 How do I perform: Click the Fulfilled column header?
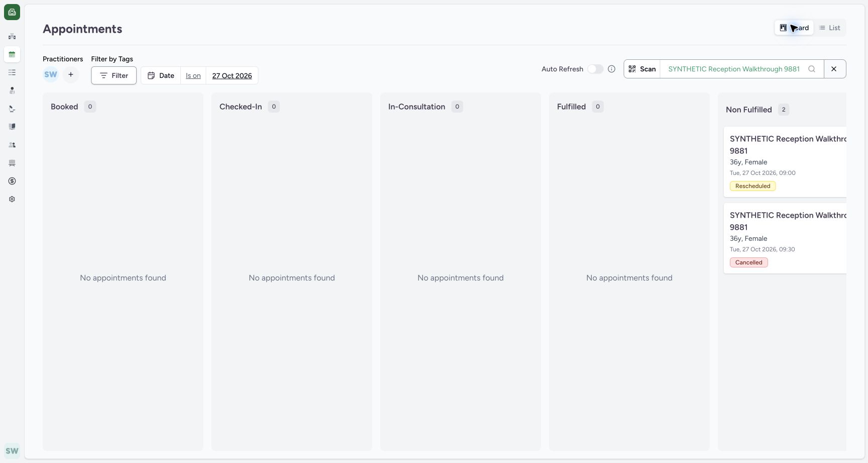(571, 107)
